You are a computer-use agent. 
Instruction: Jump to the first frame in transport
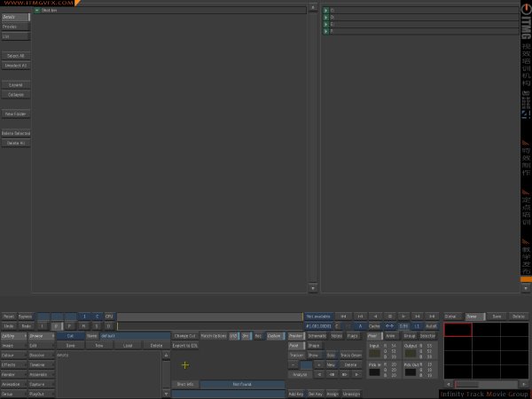(x=344, y=317)
